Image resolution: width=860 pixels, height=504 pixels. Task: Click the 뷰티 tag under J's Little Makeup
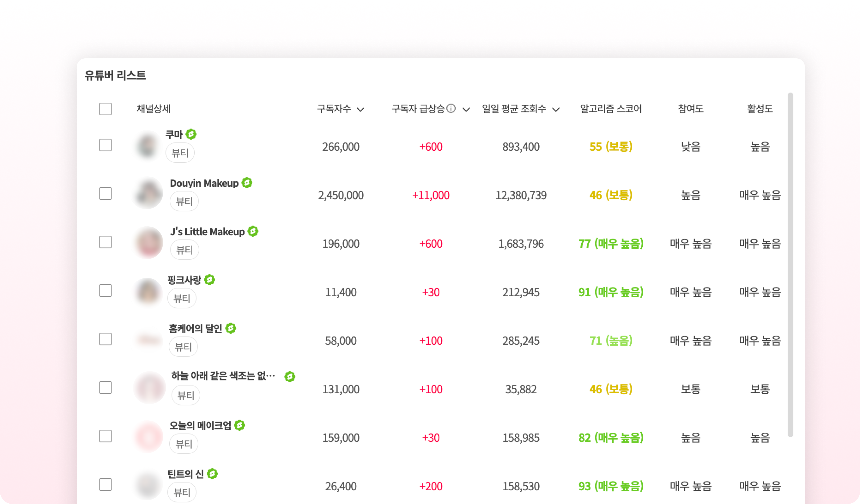click(x=184, y=250)
